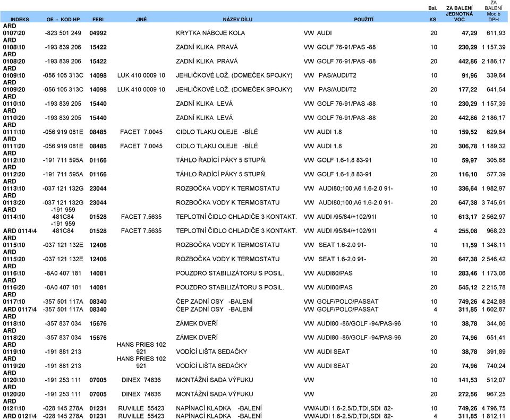Click VW PAS/AUDI/T2 in row 0109\10
Viewport: 510px width, 420px height.
coord(330,75)
